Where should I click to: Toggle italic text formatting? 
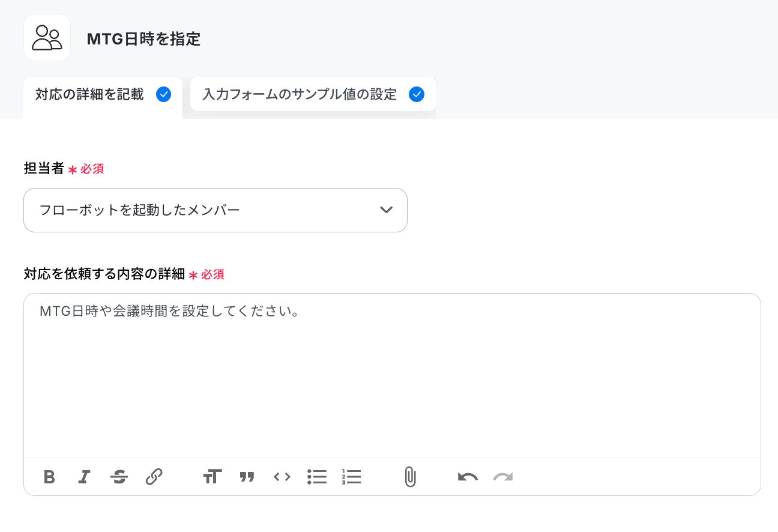pyautogui.click(x=84, y=477)
